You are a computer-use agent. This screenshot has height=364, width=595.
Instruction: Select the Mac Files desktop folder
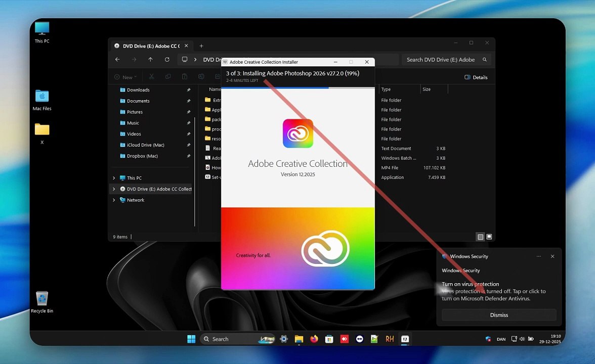[x=41, y=100]
